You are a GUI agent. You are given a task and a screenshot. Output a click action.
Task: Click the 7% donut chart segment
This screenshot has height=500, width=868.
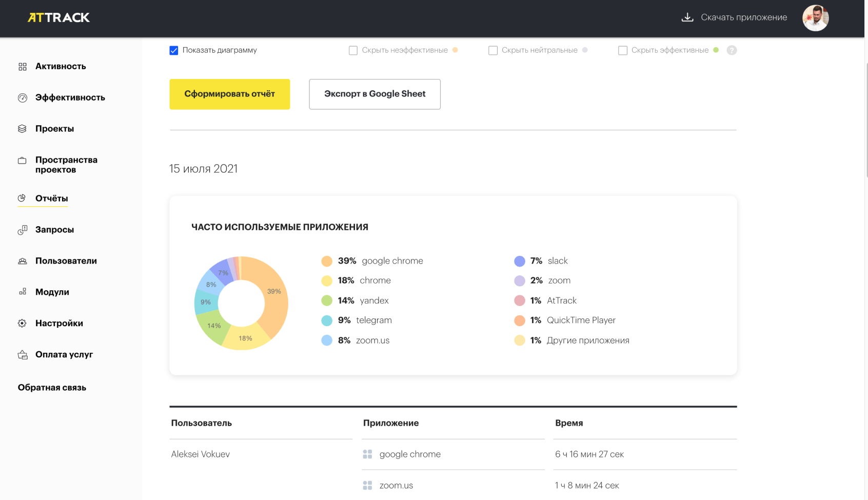223,273
